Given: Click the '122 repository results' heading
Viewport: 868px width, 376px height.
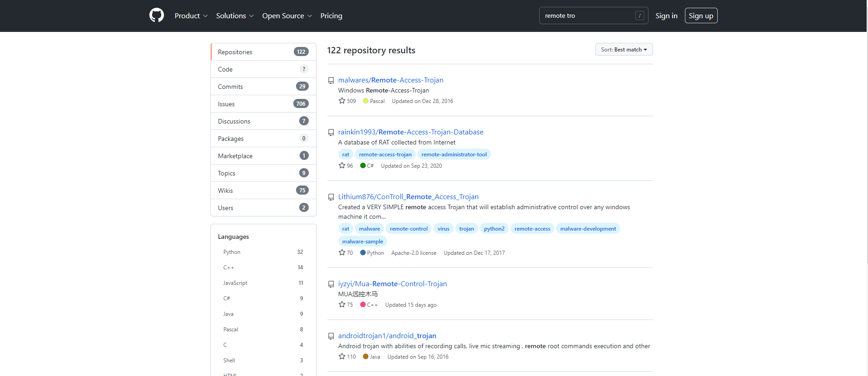Looking at the screenshot, I should tap(371, 50).
